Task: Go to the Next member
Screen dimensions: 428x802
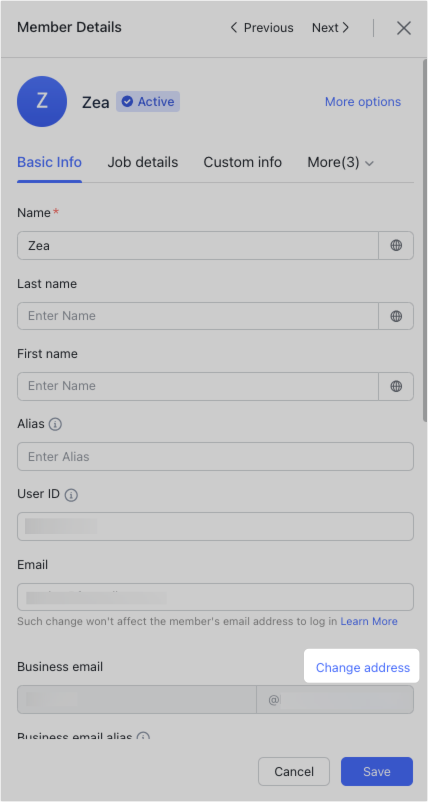Action: [x=331, y=28]
